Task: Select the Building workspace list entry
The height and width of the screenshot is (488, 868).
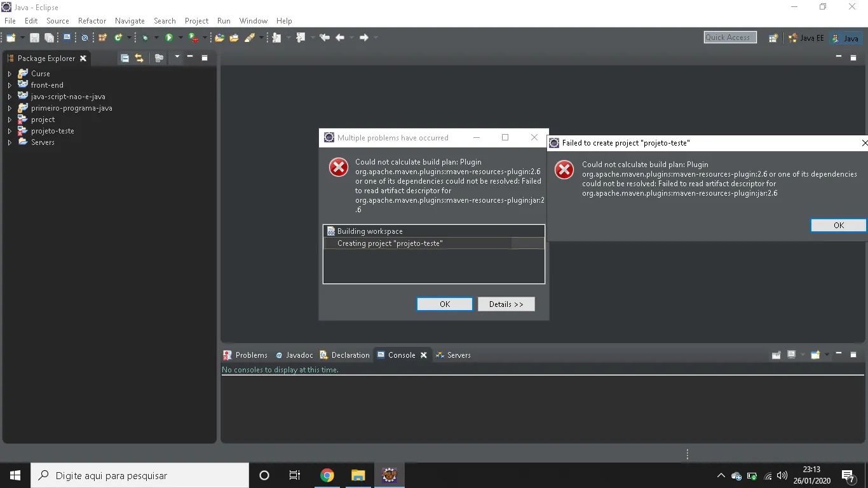Action: (x=434, y=231)
